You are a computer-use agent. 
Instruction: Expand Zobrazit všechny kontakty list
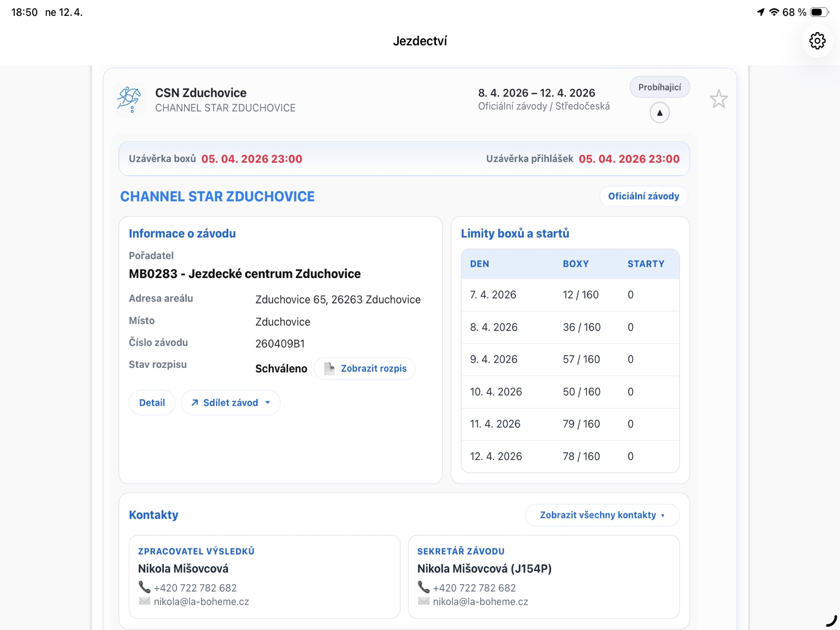tap(602, 515)
